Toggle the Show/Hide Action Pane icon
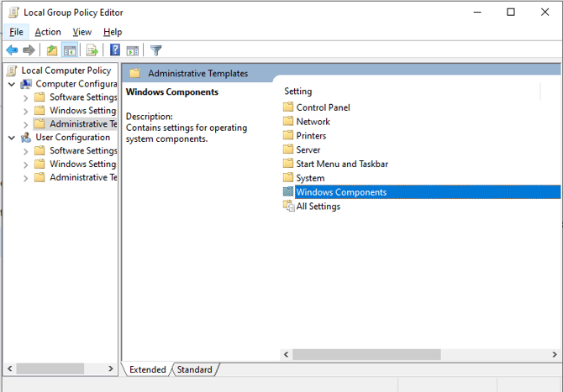Screen dimensions: 563x392 pos(133,50)
